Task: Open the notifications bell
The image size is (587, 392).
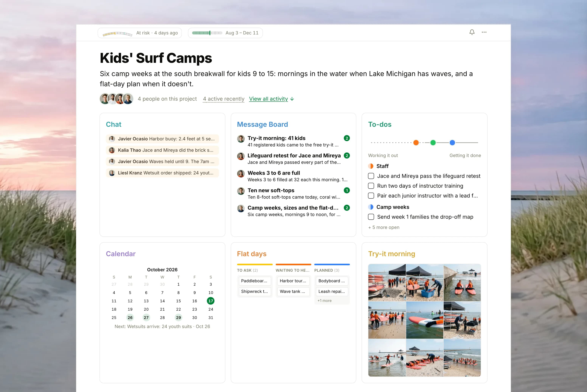Action: coord(472,32)
